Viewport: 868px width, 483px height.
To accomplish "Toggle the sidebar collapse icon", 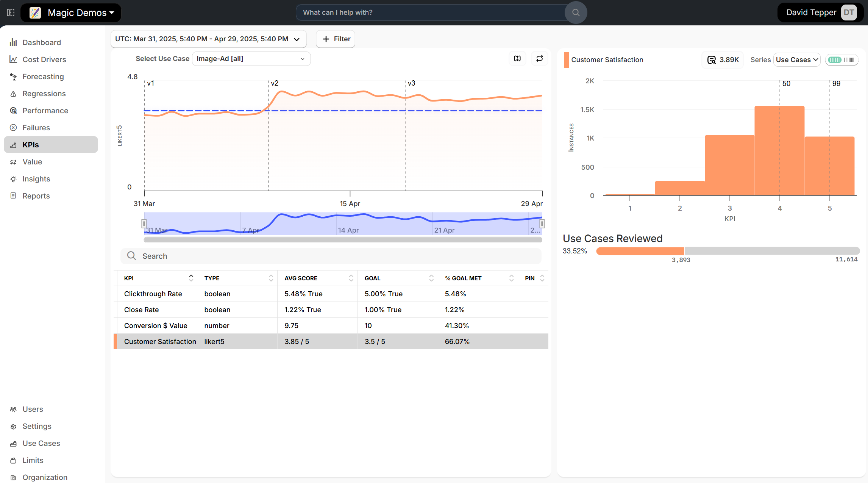I will click(11, 13).
